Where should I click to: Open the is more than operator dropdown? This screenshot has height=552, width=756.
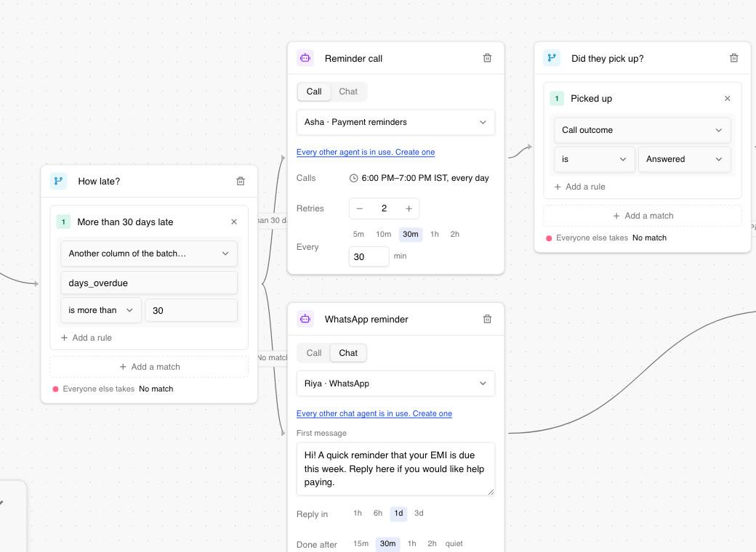click(101, 310)
